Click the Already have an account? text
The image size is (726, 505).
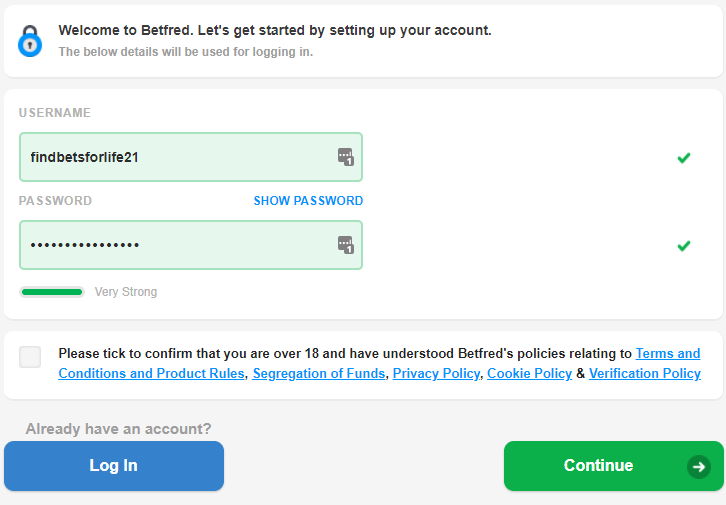[119, 429]
